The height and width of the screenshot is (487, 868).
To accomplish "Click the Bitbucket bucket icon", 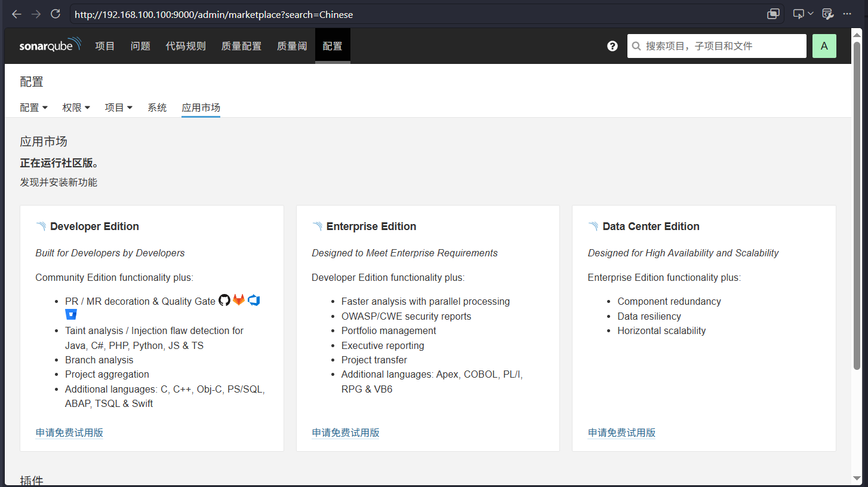I will (x=71, y=314).
